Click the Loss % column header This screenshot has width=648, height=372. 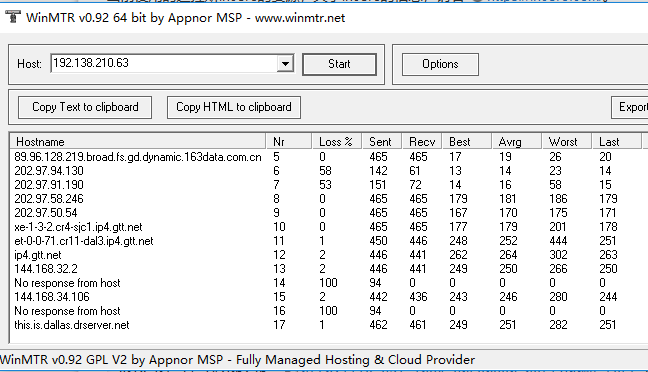tap(336, 141)
